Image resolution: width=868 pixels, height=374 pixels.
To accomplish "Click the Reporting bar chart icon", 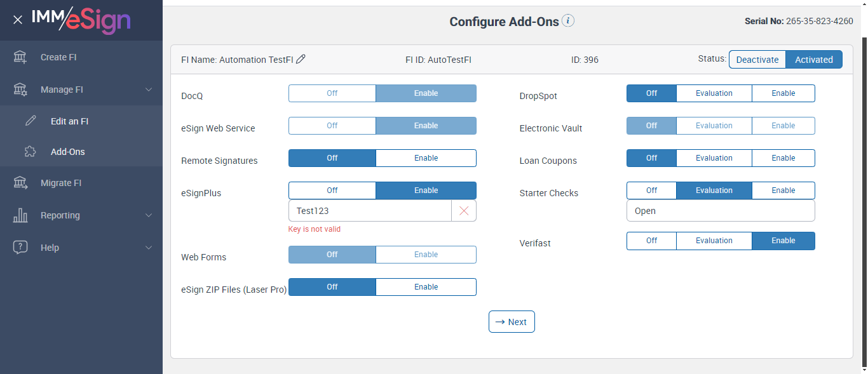I will coord(20,215).
